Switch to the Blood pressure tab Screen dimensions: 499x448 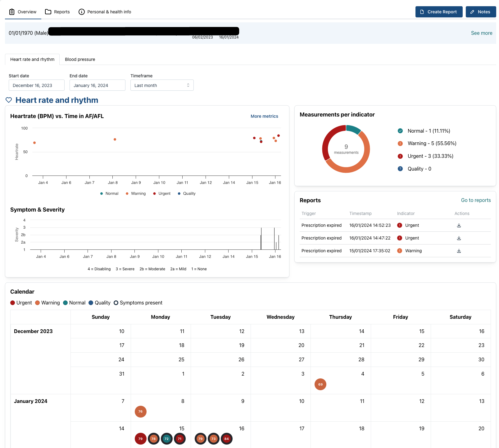[x=80, y=59]
